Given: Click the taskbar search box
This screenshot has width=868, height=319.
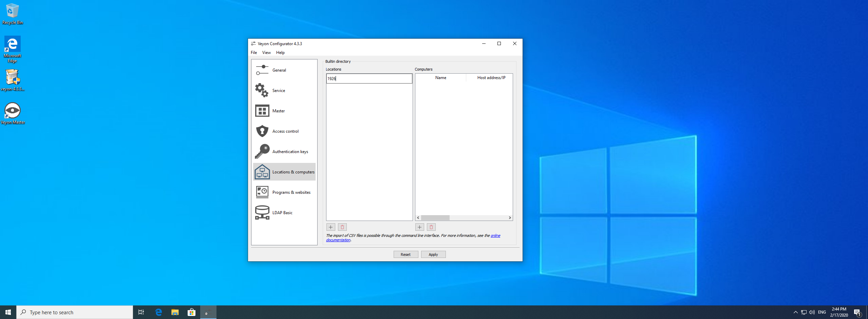Looking at the screenshot, I should 75,312.
